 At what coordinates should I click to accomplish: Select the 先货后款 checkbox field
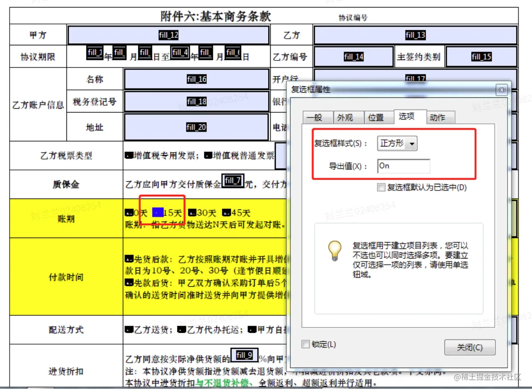(x=129, y=258)
